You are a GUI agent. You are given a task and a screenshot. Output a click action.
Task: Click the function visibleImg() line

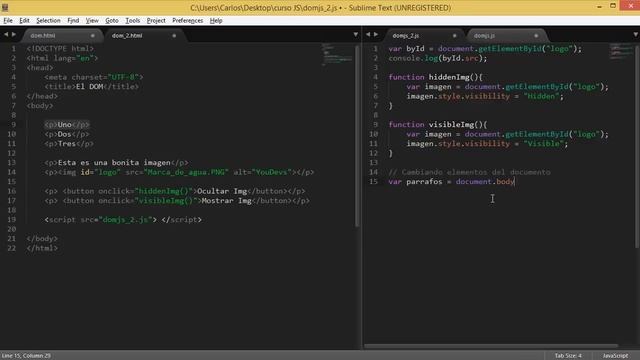click(x=438, y=124)
